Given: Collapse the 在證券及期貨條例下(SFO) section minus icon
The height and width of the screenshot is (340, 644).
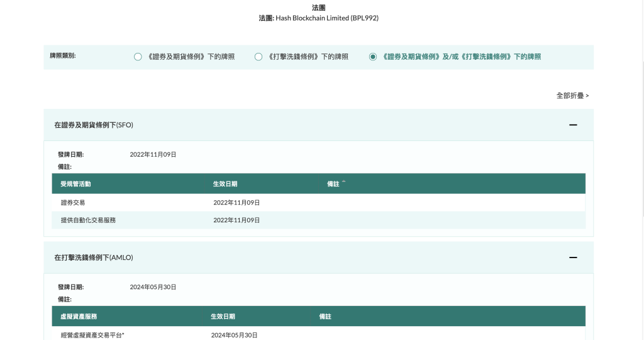Looking at the screenshot, I should click(573, 125).
